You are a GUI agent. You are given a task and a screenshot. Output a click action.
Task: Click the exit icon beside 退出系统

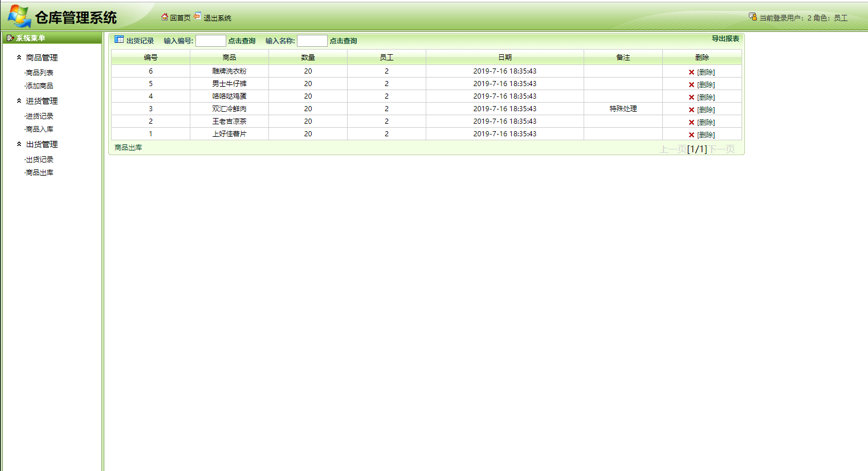(x=198, y=17)
